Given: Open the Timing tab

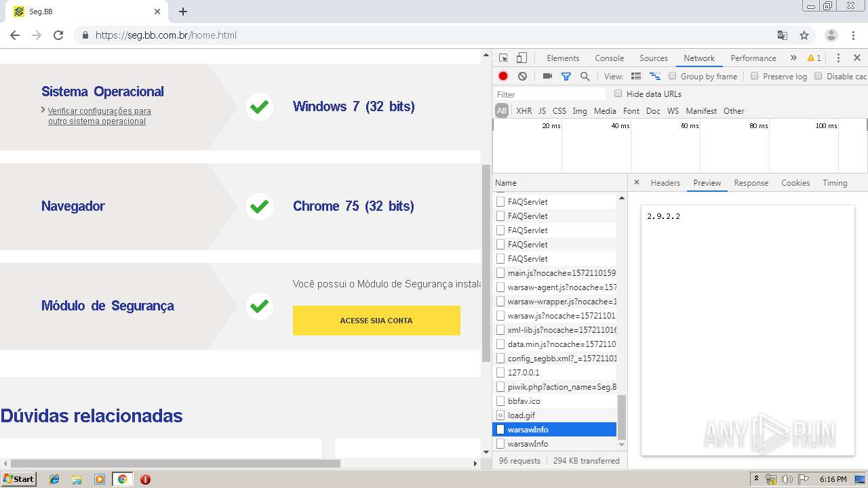Looking at the screenshot, I should (x=835, y=183).
